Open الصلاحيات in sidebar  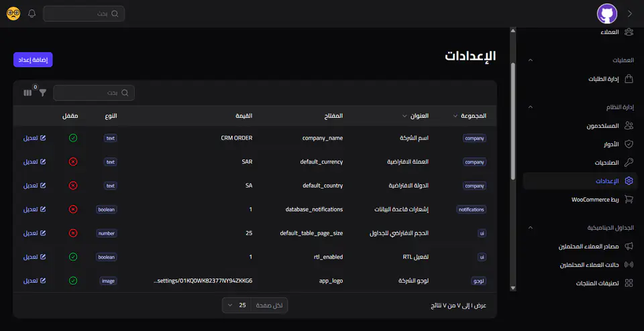coord(606,162)
